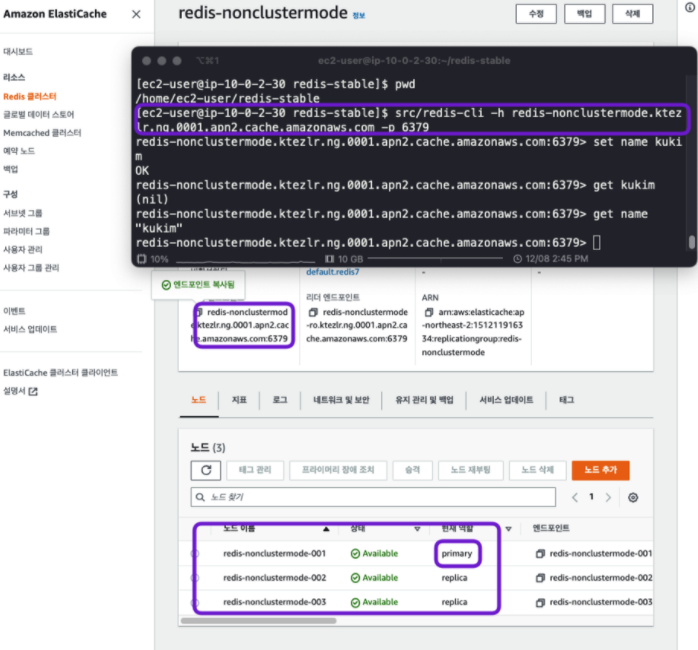
Task: Open 이벤트 in the sidebar
Action: coord(14,311)
